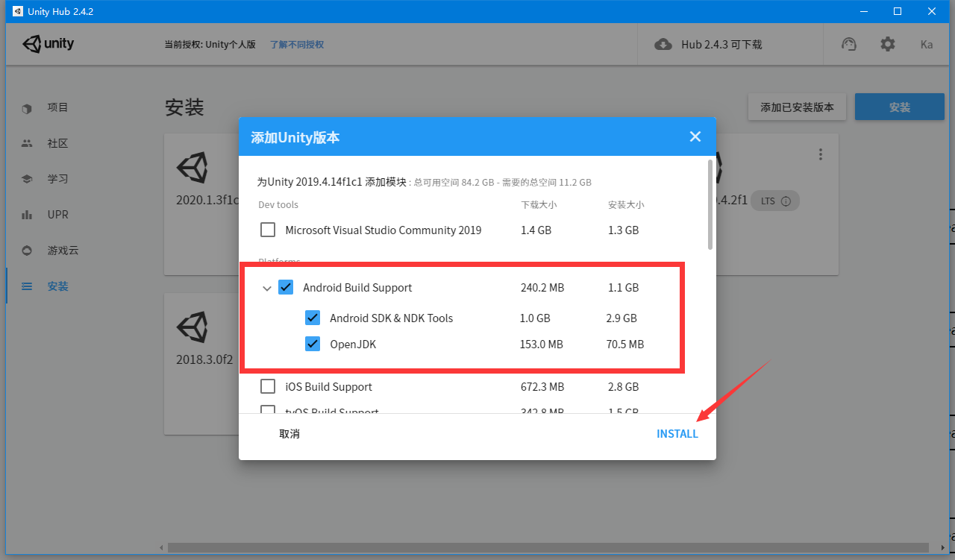The height and width of the screenshot is (560, 955).
Task: Enable Microsoft Visual Studio Community 2019 checkbox
Action: click(x=268, y=230)
